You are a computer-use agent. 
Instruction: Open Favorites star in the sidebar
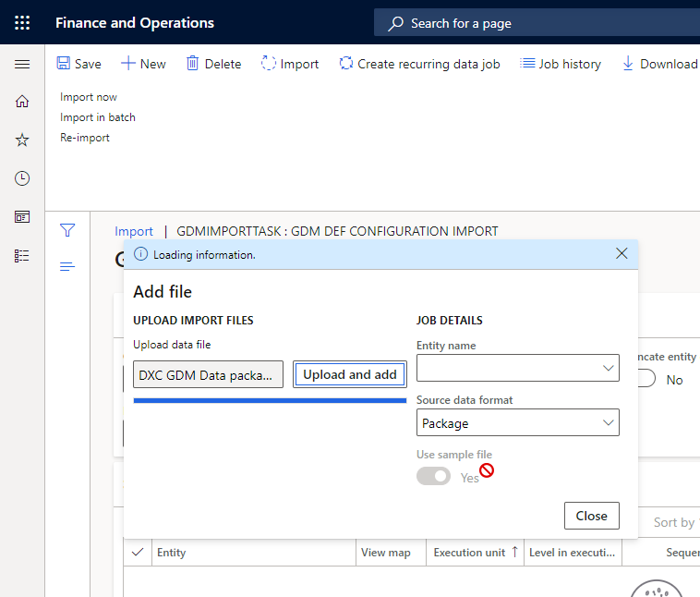pos(22,140)
